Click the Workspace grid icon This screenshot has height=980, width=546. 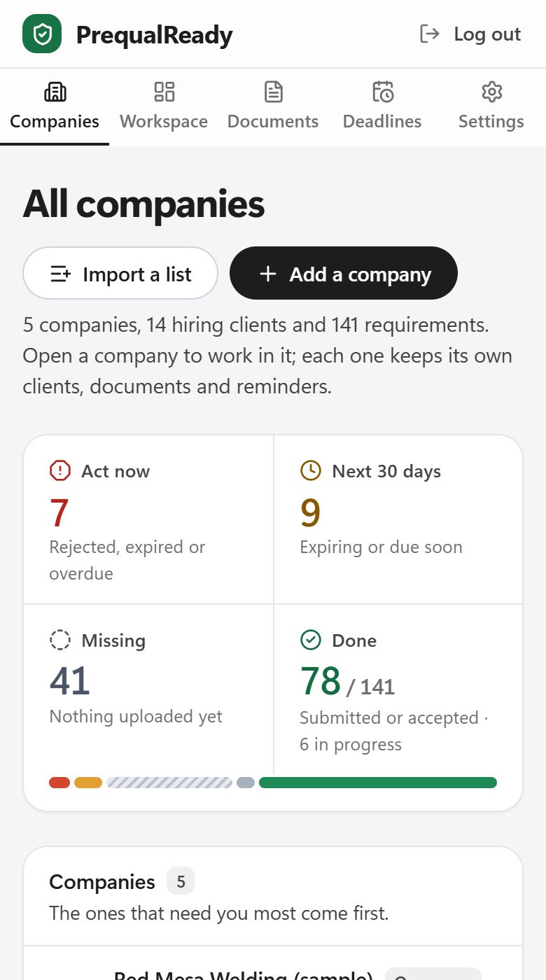164,92
